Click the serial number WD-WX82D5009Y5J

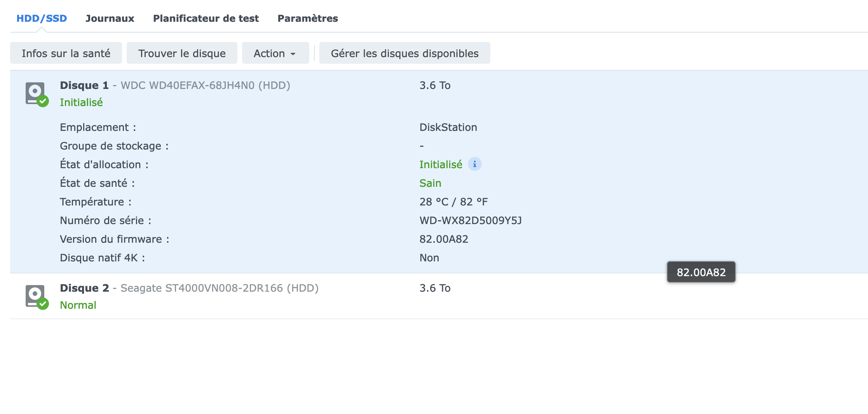click(x=471, y=220)
